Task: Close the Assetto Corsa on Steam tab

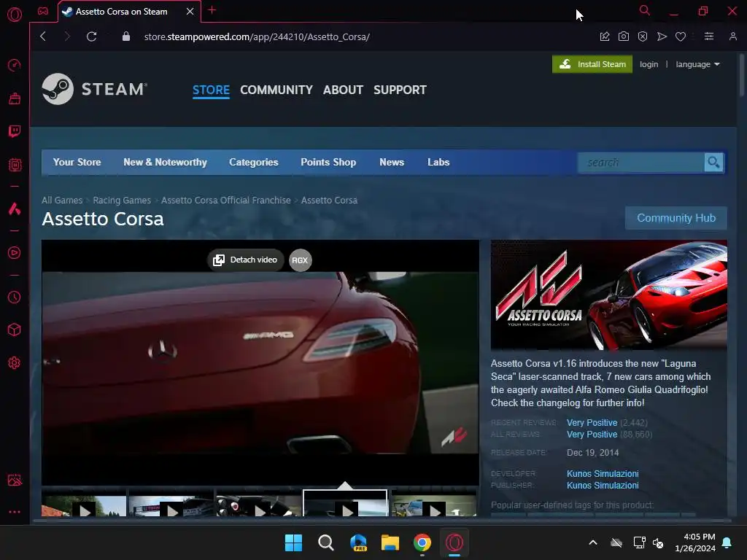Action: (x=190, y=12)
